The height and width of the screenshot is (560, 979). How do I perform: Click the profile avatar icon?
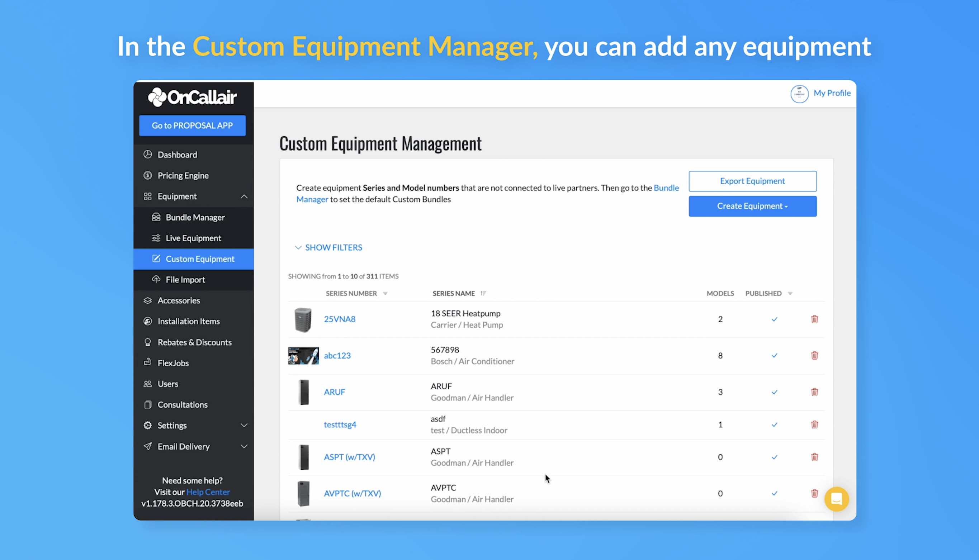click(x=799, y=94)
